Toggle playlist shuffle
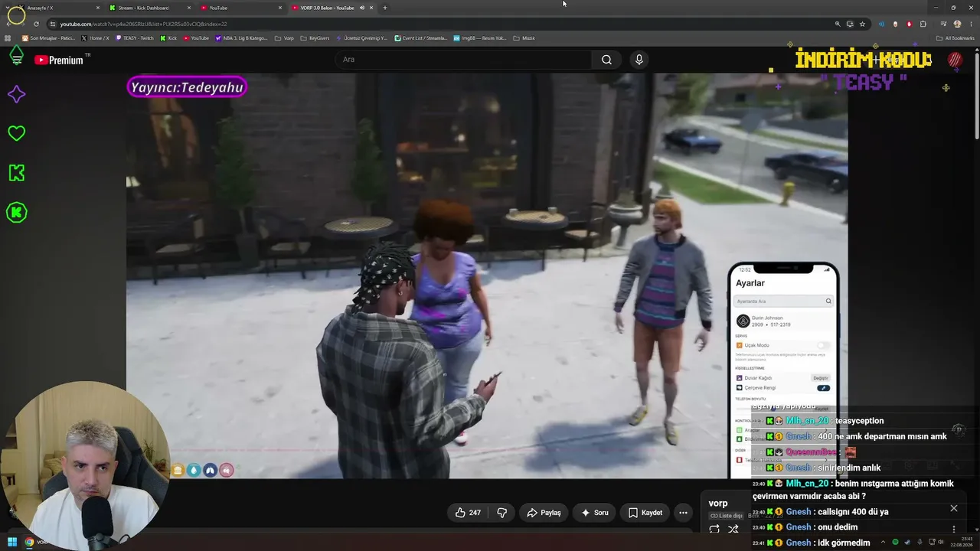The width and height of the screenshot is (980, 551). pos(733,529)
